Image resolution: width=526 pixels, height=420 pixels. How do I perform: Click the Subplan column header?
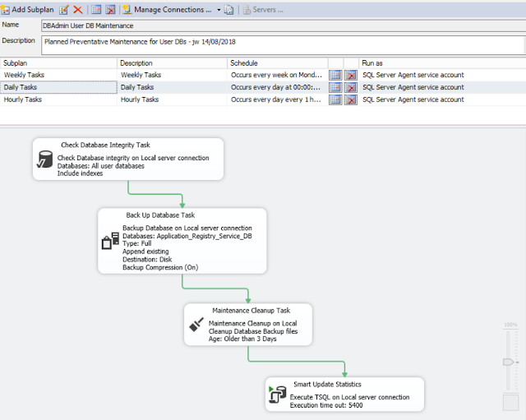[58, 63]
